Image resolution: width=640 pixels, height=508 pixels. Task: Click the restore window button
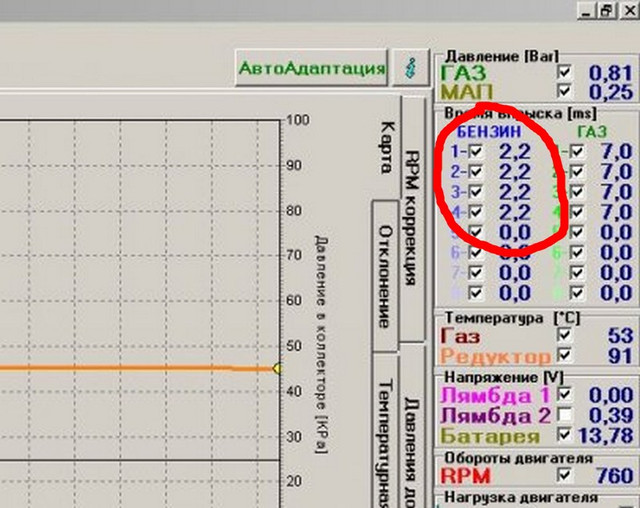pos(606,9)
